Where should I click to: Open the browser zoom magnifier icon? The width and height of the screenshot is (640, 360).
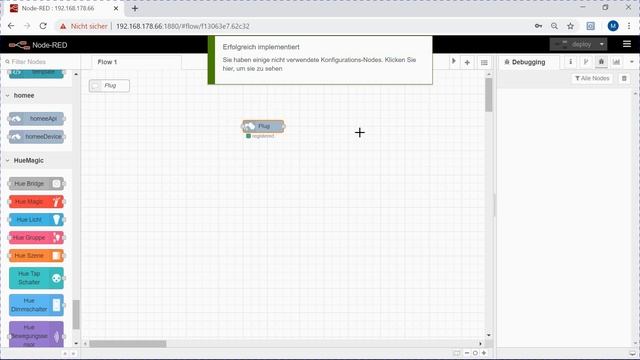(x=554, y=26)
